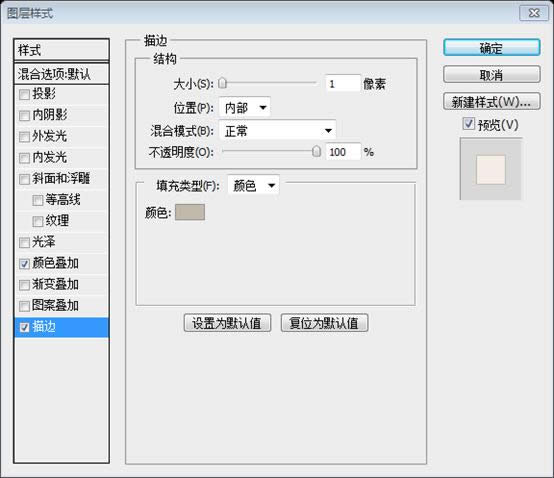Select 混合选项:默认 in styles list
The image size is (554, 478).
[61, 74]
